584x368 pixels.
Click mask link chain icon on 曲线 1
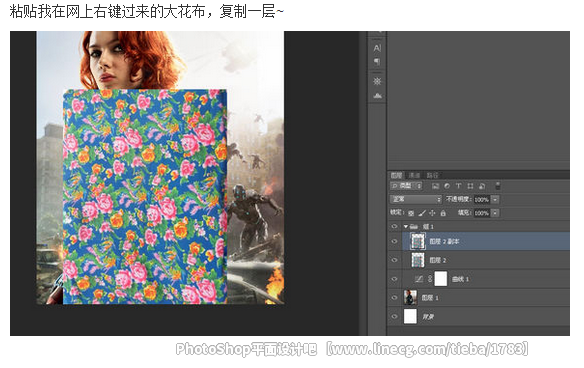(429, 279)
